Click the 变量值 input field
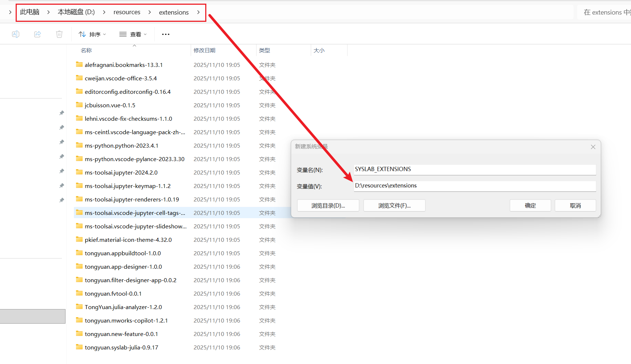The height and width of the screenshot is (364, 631). 475,186
